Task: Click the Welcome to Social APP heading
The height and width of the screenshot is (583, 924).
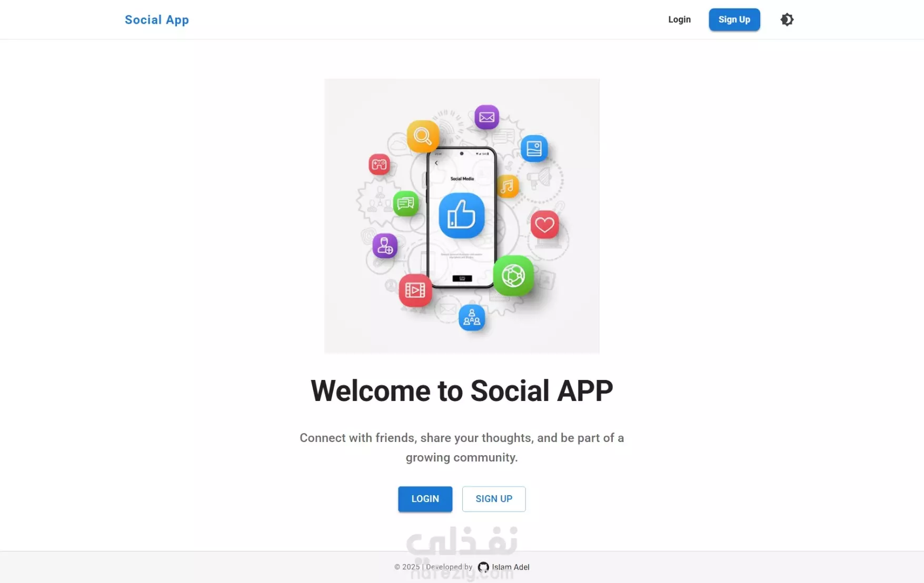Action: (x=462, y=390)
